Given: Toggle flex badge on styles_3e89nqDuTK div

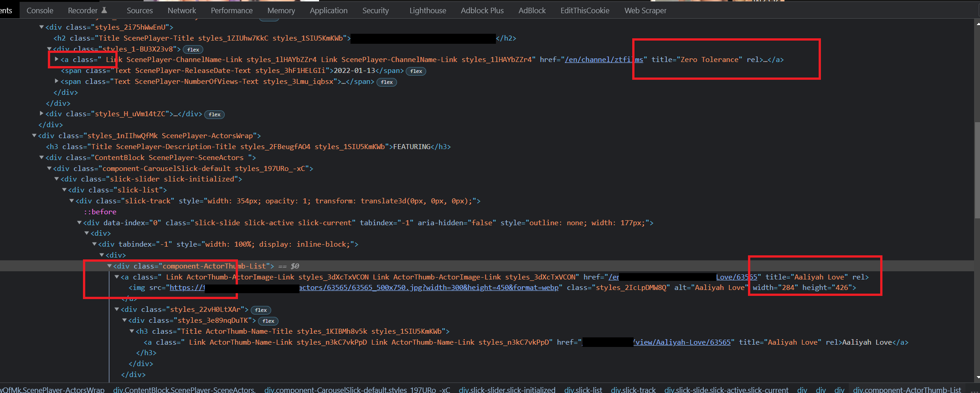Looking at the screenshot, I should tap(268, 321).
